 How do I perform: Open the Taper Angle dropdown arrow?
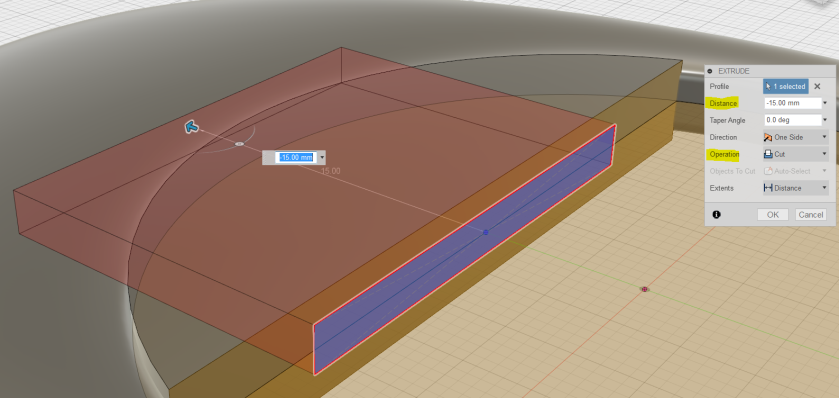tap(825, 120)
